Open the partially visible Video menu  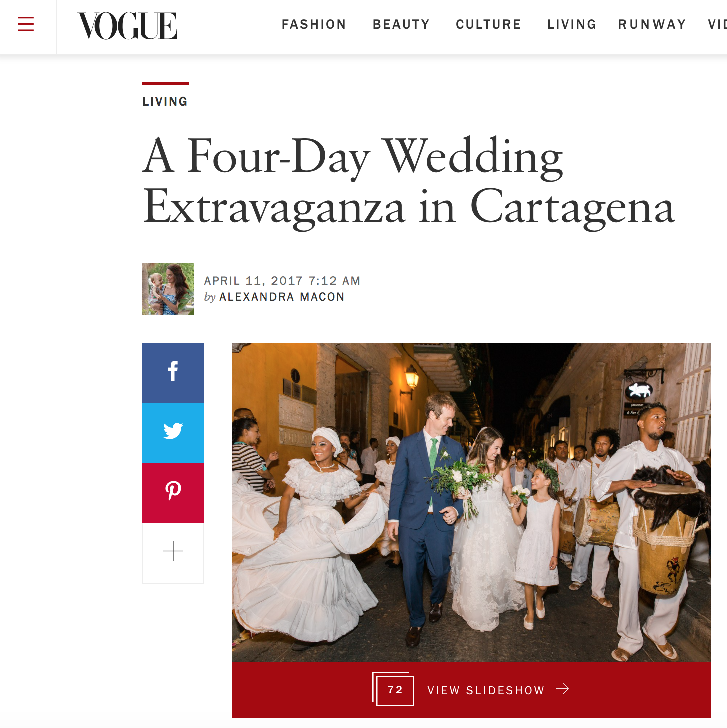tap(717, 24)
